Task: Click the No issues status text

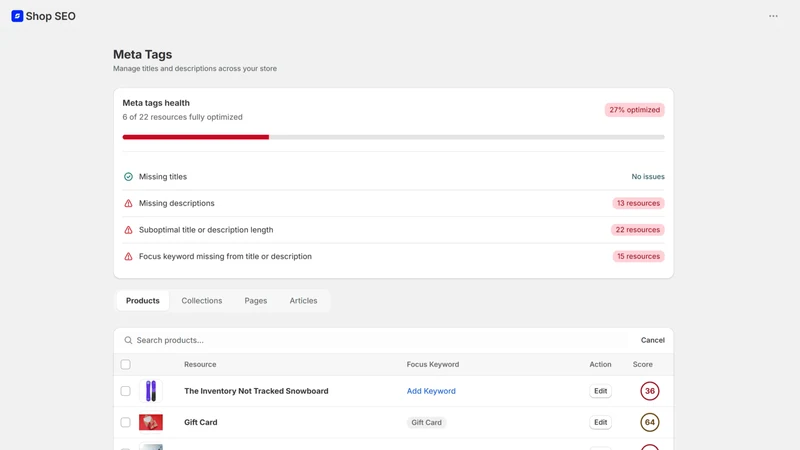Action: [x=648, y=177]
